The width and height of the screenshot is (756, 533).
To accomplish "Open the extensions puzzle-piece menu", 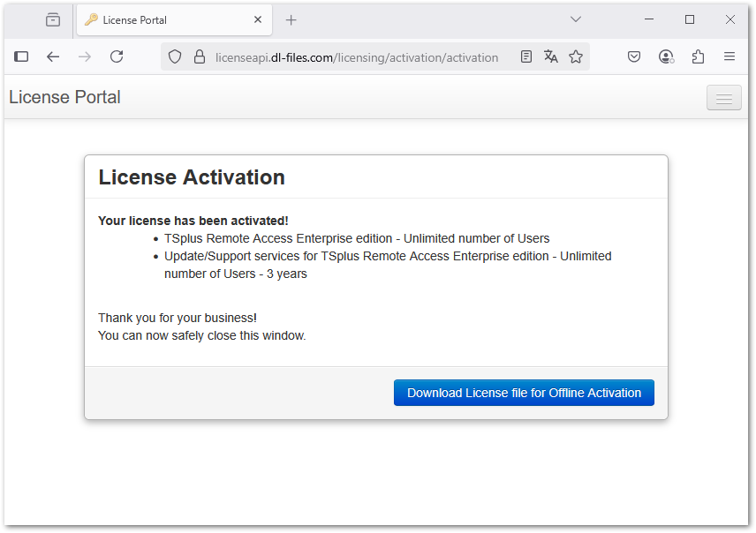I will (x=698, y=56).
